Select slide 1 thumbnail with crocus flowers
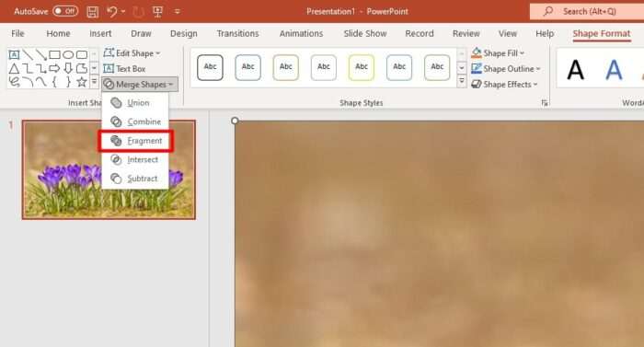The image size is (644, 347). point(109,169)
